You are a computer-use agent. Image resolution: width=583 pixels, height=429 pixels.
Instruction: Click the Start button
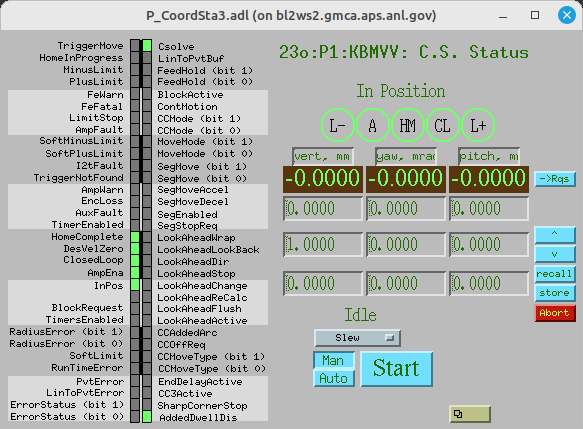click(396, 369)
